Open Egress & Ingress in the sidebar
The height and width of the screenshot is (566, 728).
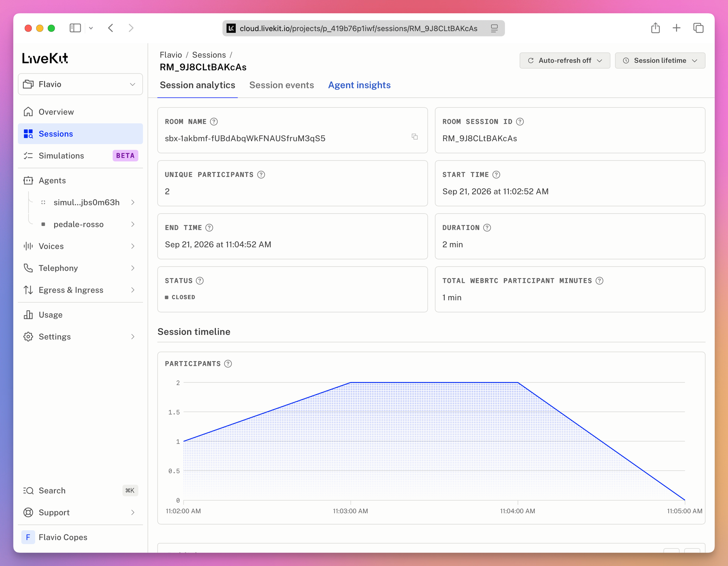80,290
